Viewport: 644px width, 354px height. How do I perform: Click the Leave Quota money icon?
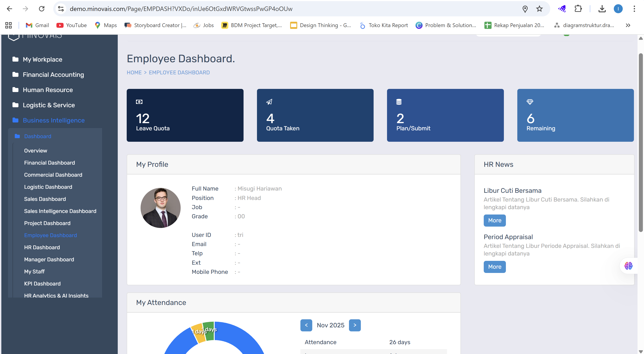(139, 102)
